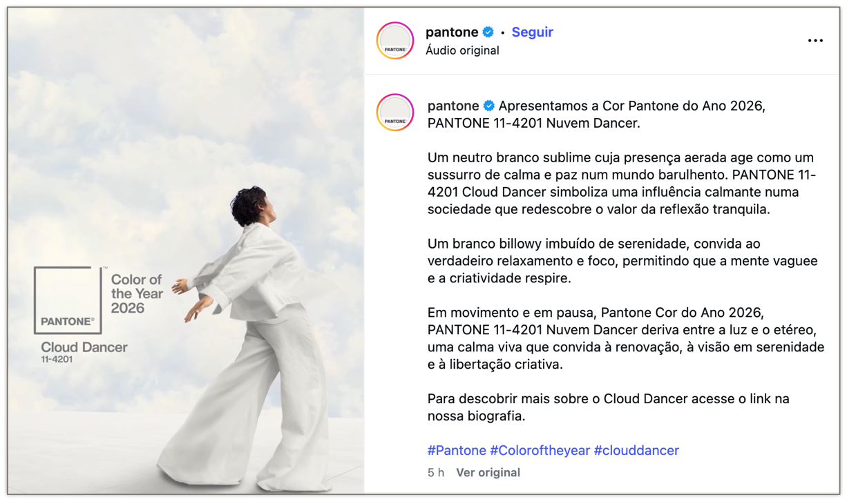
Task: Open the pantone username in header
Action: [452, 32]
